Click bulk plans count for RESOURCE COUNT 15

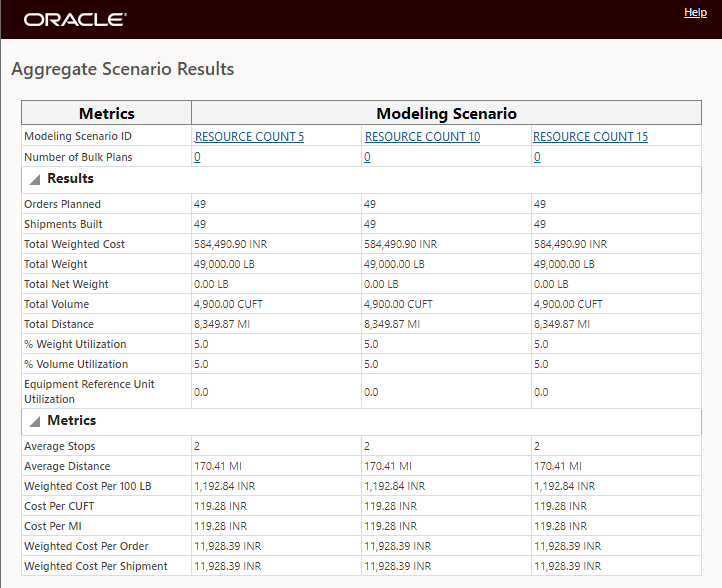[x=537, y=157]
